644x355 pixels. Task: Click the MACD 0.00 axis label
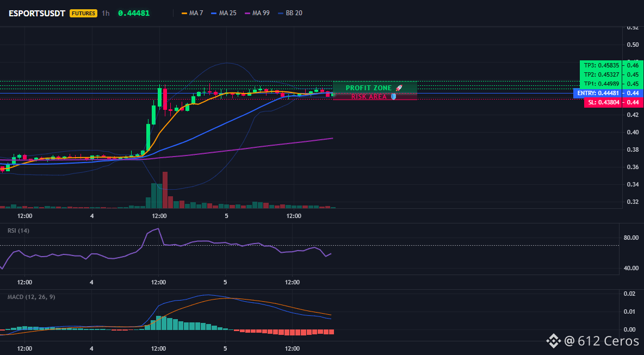[x=630, y=329]
